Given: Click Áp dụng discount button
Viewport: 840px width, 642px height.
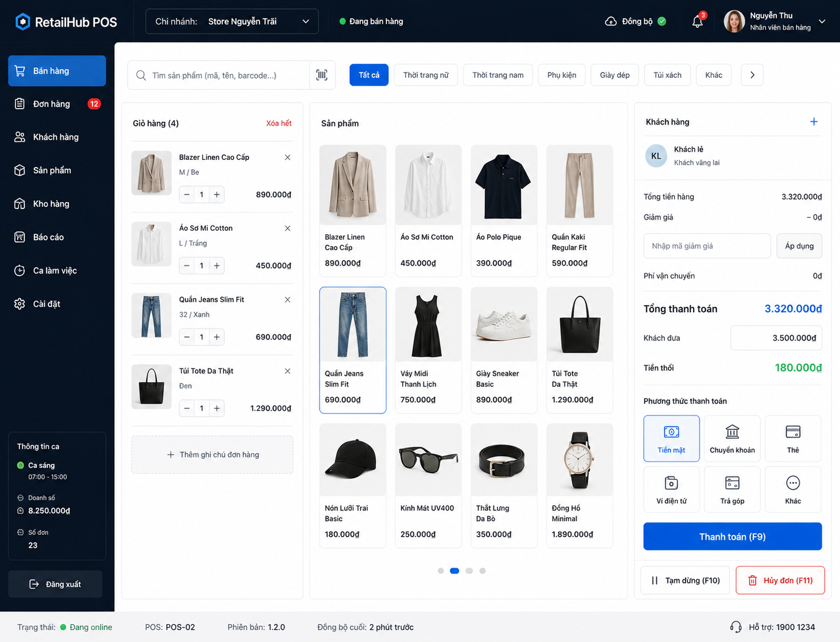Looking at the screenshot, I should [x=799, y=246].
